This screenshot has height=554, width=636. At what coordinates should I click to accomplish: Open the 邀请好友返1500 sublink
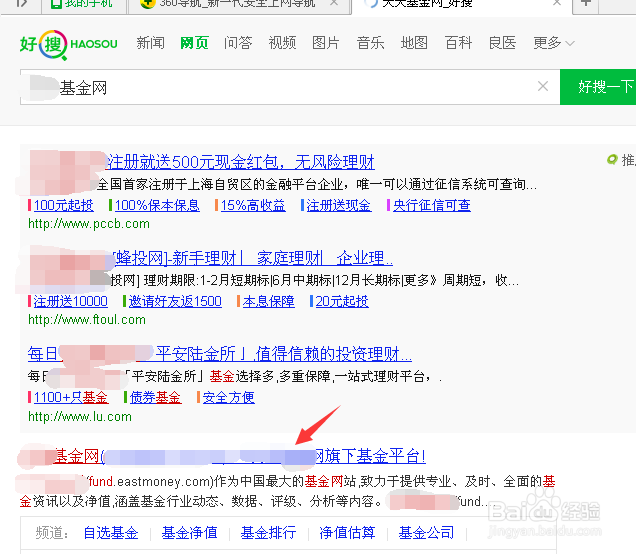(175, 301)
